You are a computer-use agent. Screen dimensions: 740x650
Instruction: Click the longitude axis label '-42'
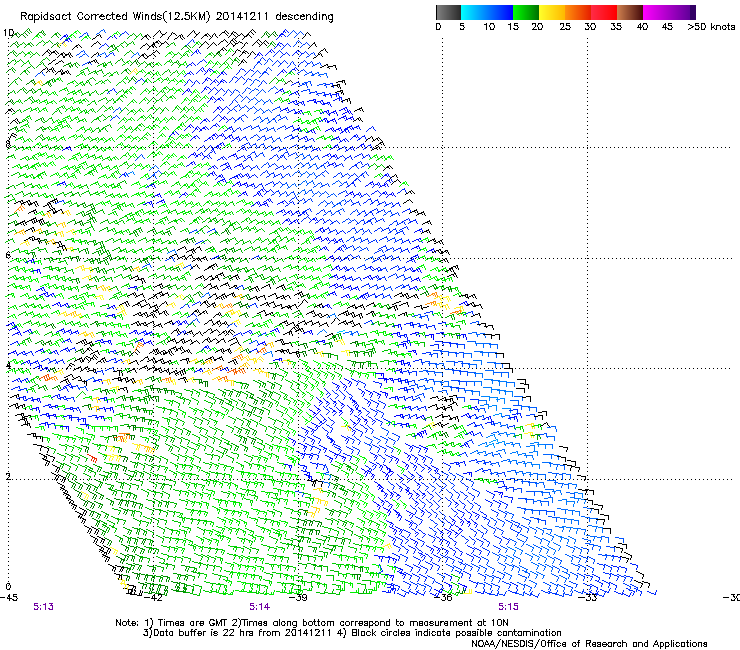pos(153,598)
